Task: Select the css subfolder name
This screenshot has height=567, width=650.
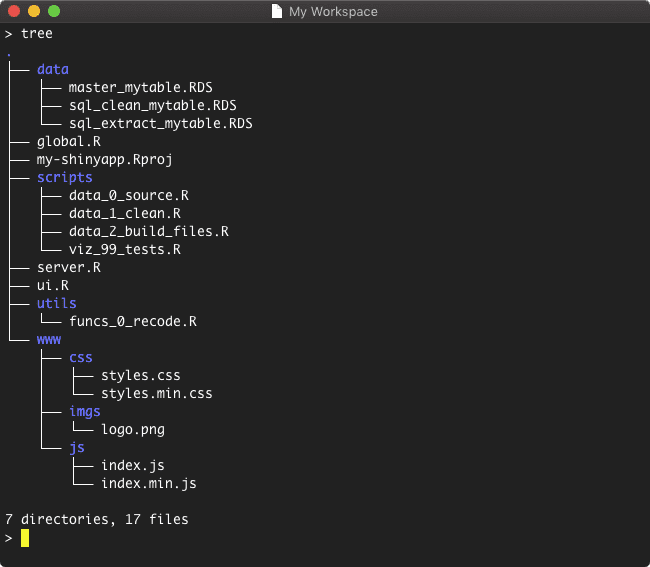Action: click(x=80, y=358)
